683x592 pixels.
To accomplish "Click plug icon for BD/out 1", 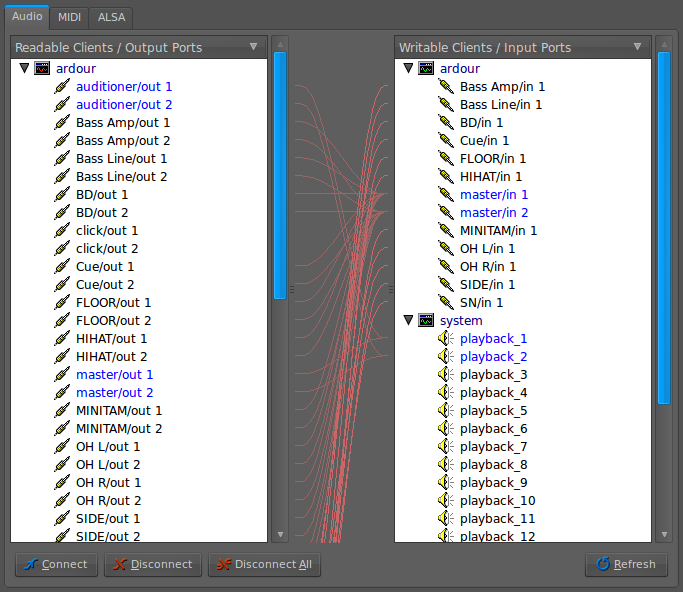I will pyautogui.click(x=62, y=195).
